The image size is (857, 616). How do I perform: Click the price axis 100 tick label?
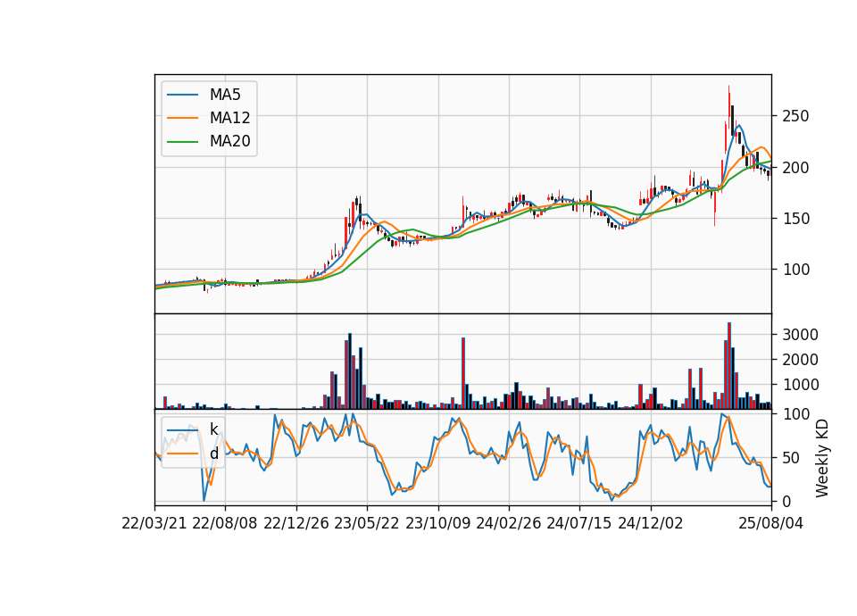click(795, 270)
